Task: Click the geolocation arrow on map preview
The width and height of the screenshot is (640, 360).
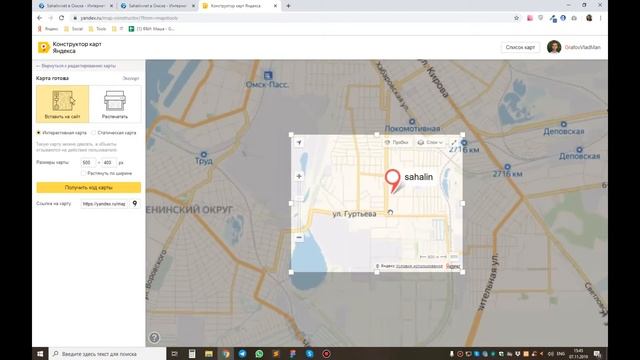Action: pyautogui.click(x=299, y=142)
